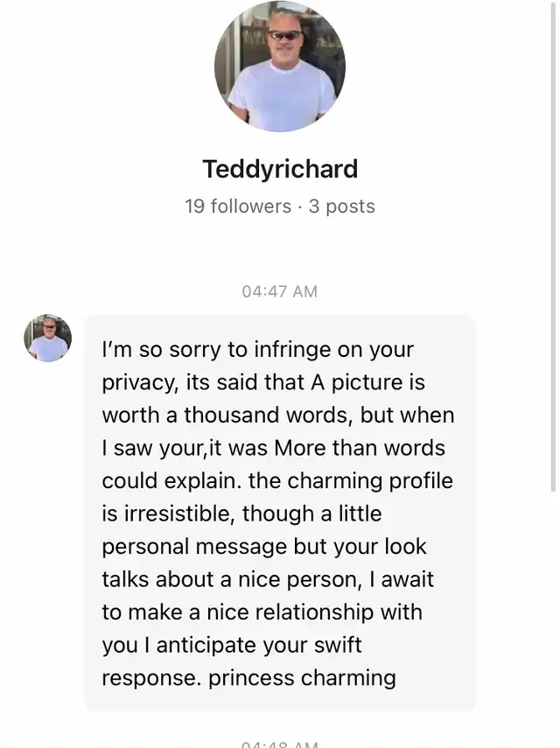This screenshot has width=560, height=748.
Task: Click "More than words" in the message
Action: [360, 448]
